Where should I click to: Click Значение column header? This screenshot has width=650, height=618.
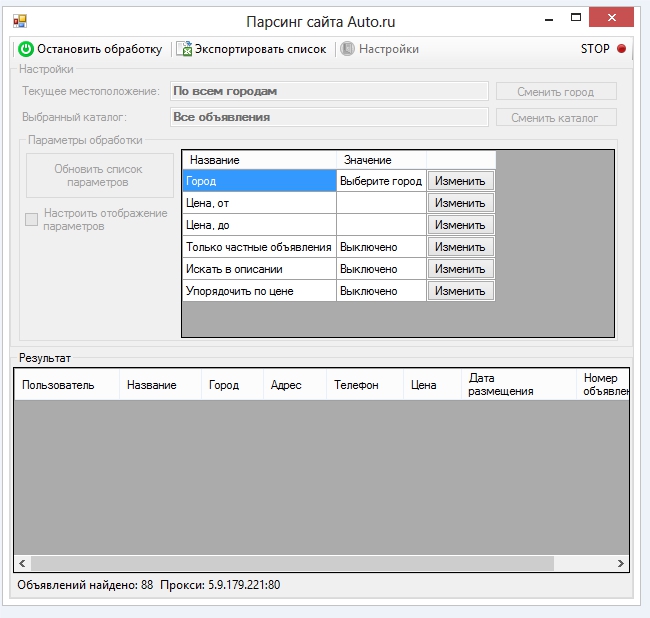point(381,160)
